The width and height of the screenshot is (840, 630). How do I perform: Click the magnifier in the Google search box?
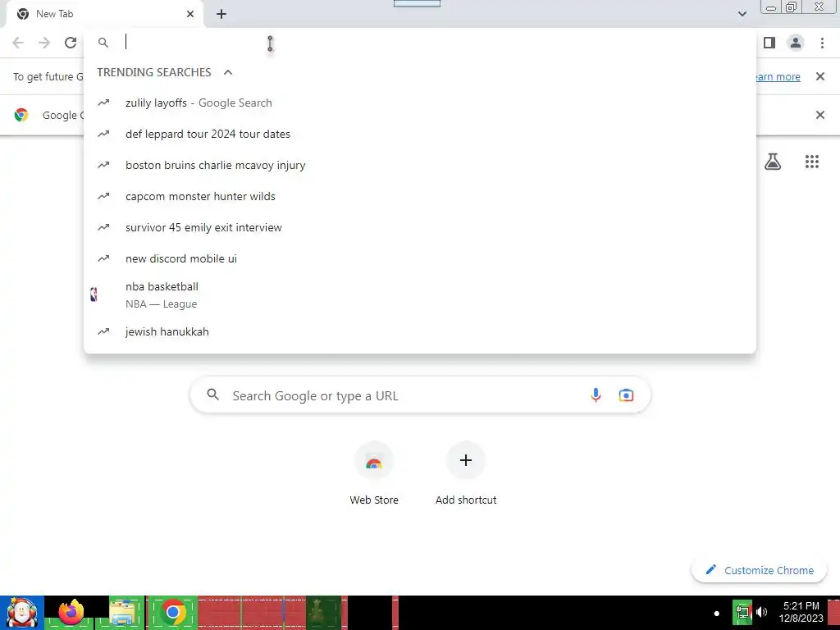212,395
